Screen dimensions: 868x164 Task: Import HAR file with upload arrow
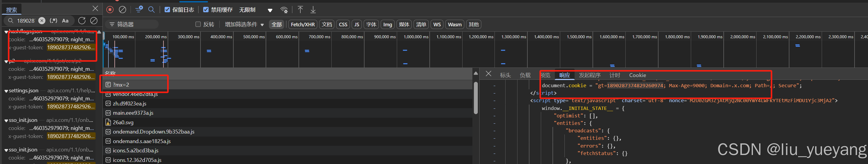click(x=300, y=10)
